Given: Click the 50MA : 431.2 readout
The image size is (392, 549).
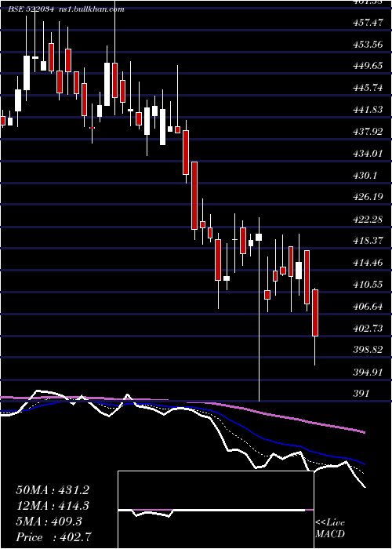Looking at the screenshot, I should [53, 490].
